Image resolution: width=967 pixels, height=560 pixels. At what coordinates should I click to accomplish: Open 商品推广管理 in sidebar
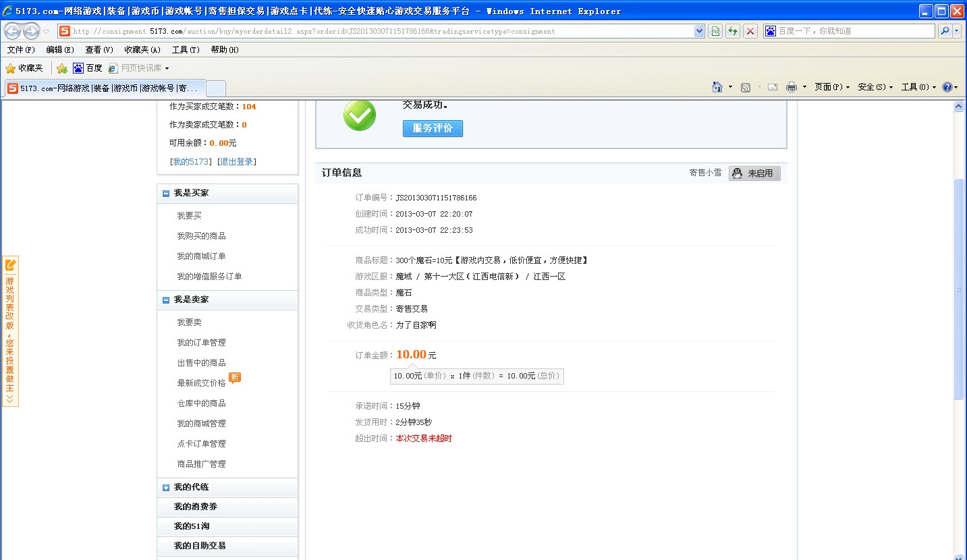coord(202,464)
